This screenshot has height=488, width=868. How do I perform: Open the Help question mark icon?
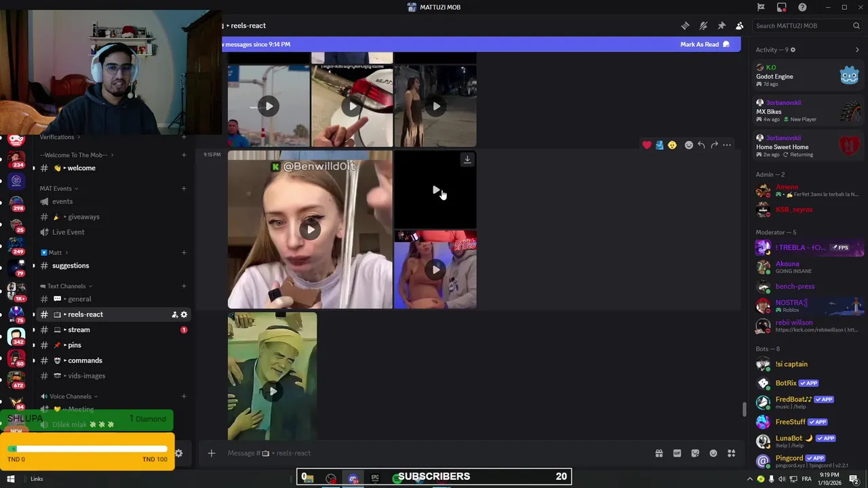[x=802, y=7]
